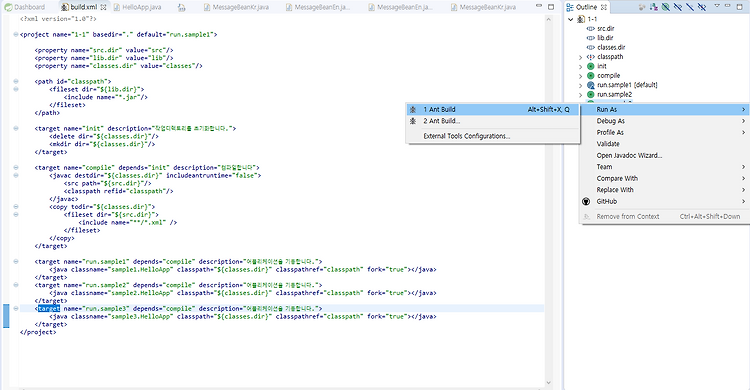Switch to the Dashboard tab
The image size is (750, 390).
click(x=25, y=7)
